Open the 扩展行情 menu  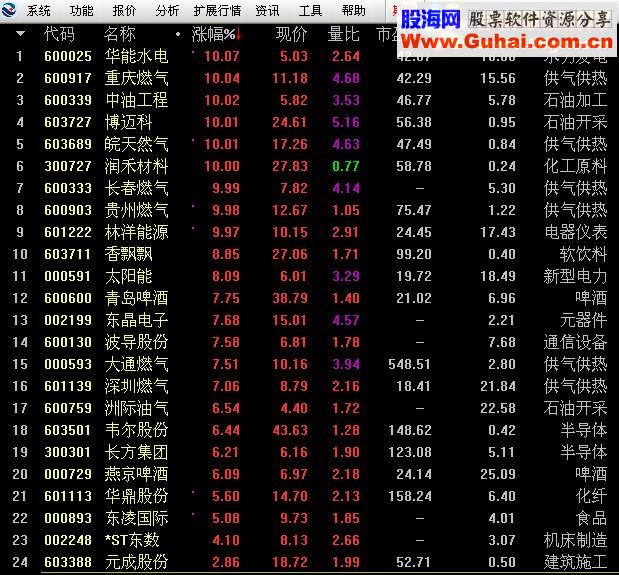pos(217,11)
